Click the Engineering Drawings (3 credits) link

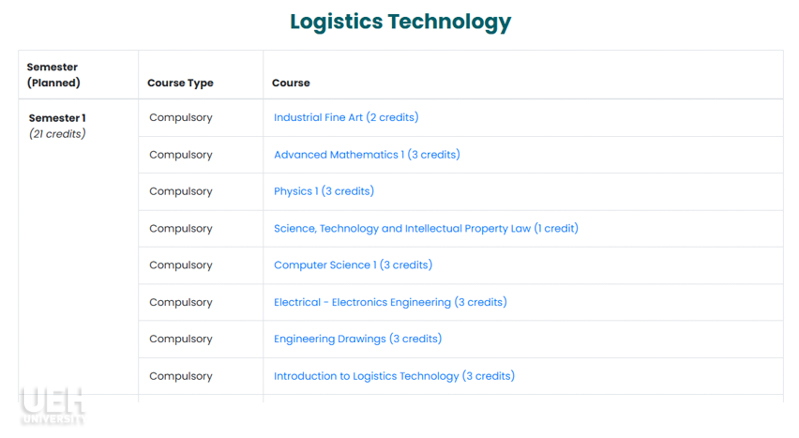[358, 339]
